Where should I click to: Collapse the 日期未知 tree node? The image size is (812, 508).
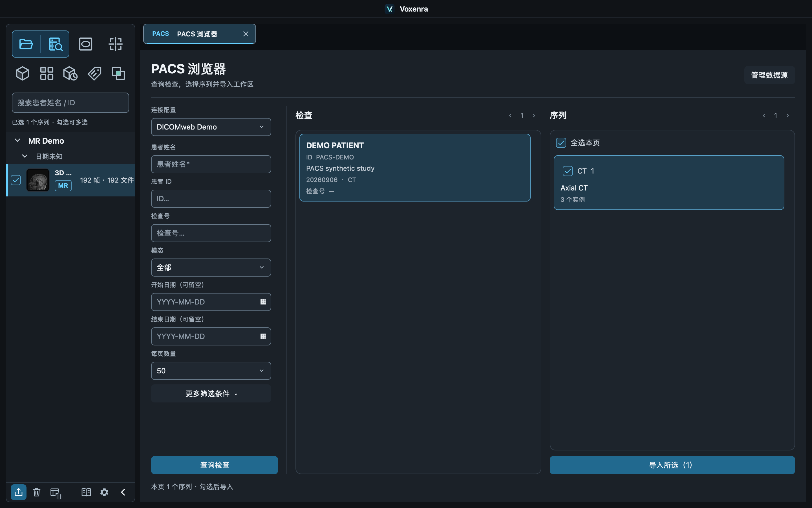click(x=25, y=156)
